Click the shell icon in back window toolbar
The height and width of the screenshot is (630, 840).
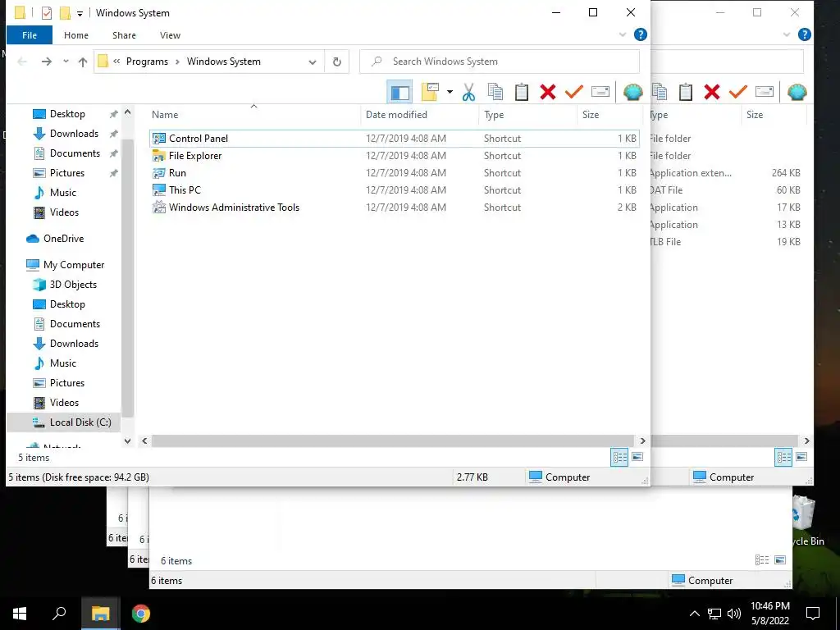tap(797, 92)
